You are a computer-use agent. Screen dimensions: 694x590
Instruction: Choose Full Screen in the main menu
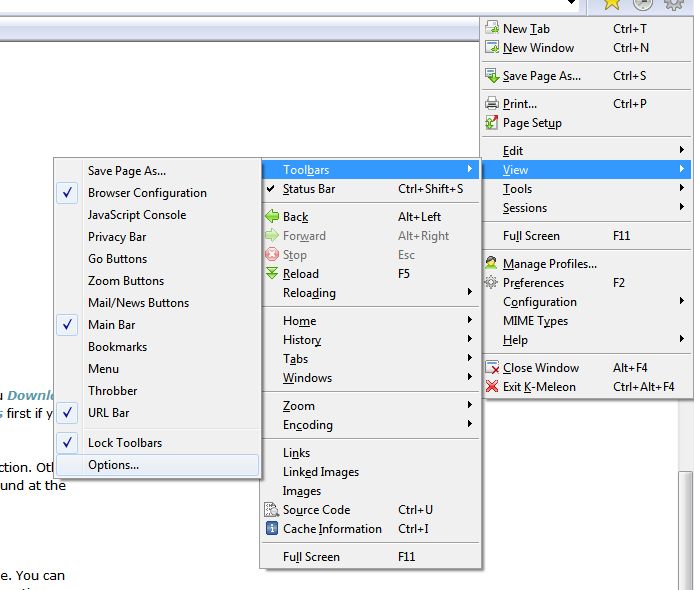click(586, 236)
